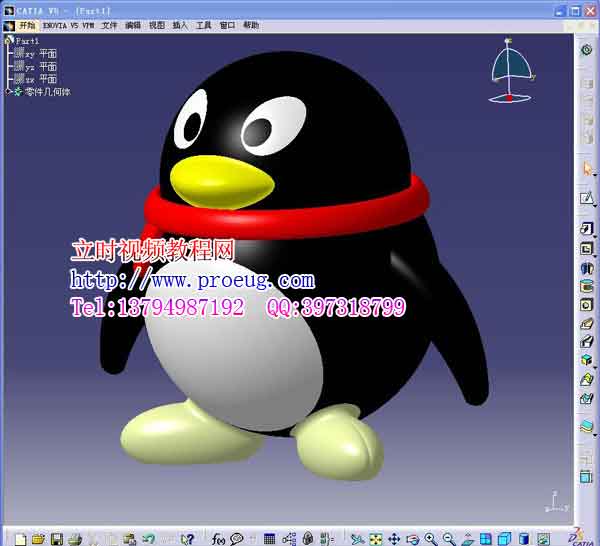Open the 帮助 (Help) menu

[251, 25]
